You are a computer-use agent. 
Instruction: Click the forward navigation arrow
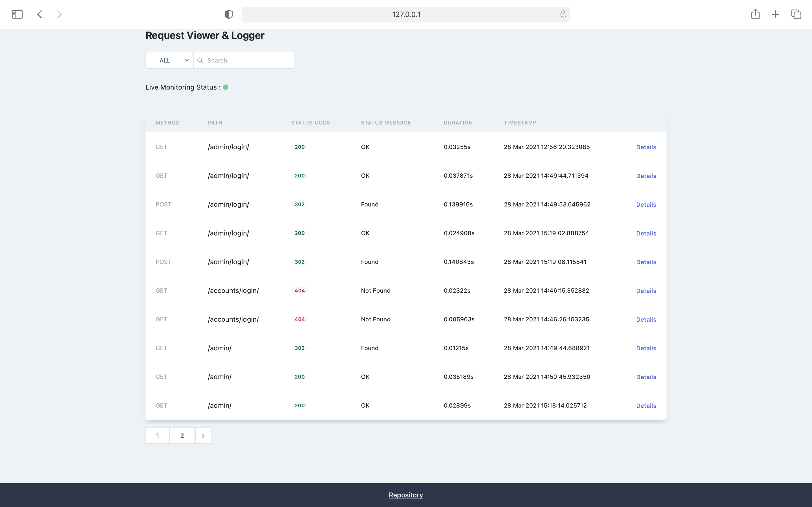[59, 14]
